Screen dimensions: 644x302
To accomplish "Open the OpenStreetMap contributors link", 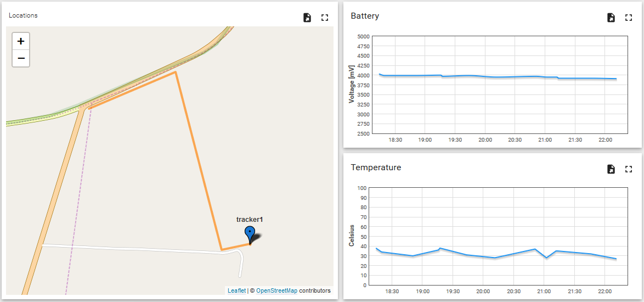I will pyautogui.click(x=277, y=290).
